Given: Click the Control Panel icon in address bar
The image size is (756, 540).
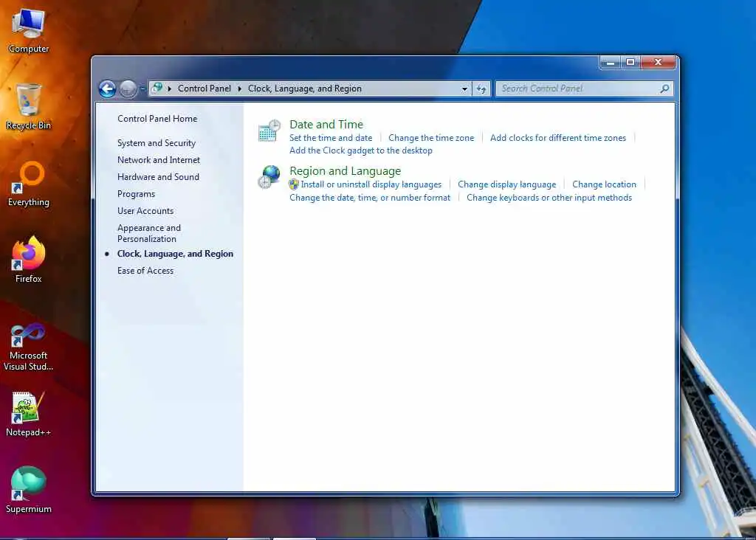Looking at the screenshot, I should click(x=157, y=88).
